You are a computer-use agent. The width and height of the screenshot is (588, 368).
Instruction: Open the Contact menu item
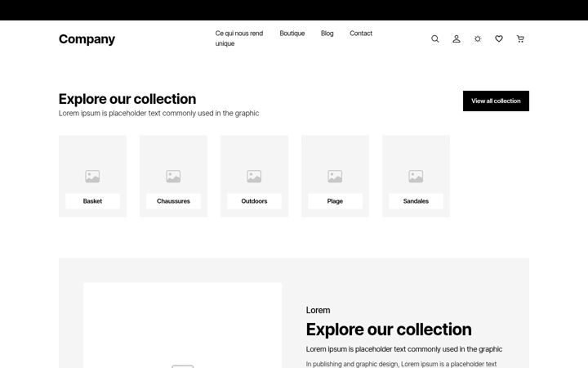tap(361, 34)
